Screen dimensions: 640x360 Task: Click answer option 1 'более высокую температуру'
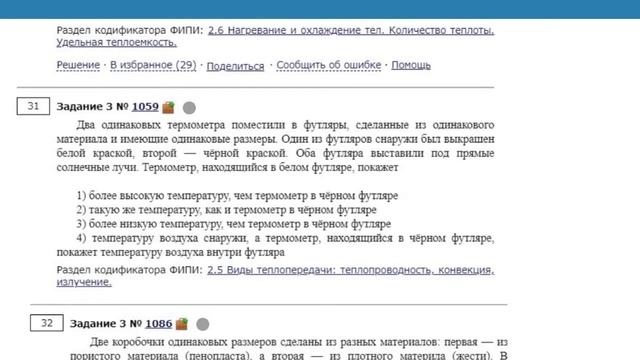(237, 196)
